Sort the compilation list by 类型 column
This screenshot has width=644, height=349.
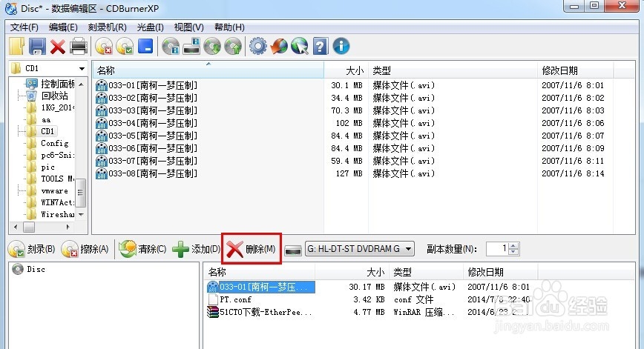click(426, 273)
